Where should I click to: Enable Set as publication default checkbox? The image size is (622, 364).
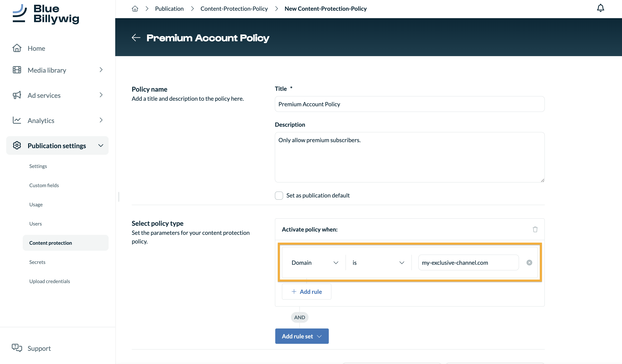click(x=279, y=195)
